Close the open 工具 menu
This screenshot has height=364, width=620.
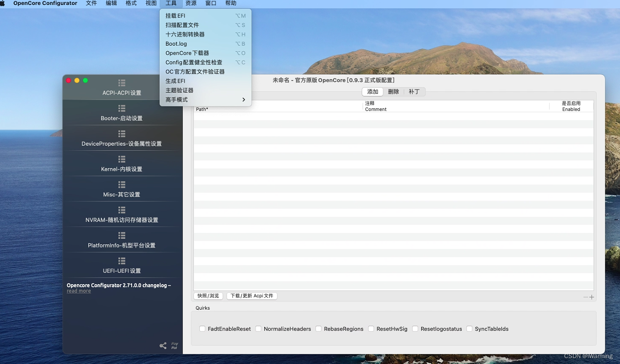(x=171, y=3)
